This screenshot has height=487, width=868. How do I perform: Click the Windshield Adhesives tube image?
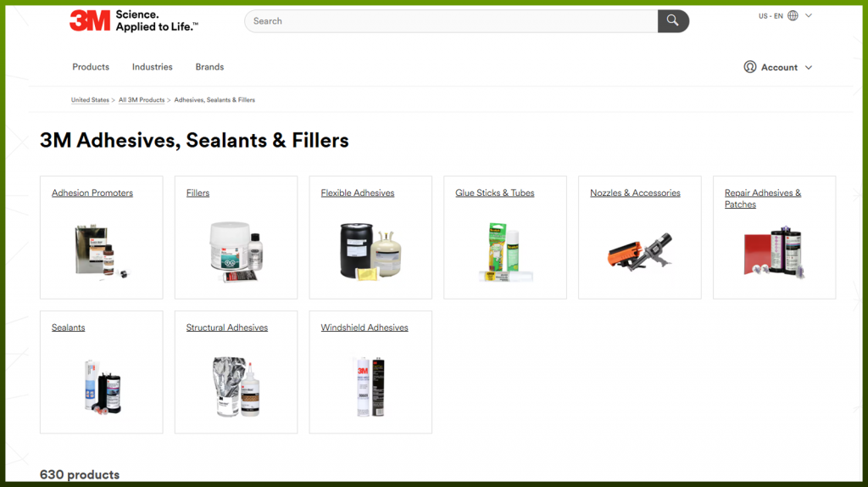370,387
